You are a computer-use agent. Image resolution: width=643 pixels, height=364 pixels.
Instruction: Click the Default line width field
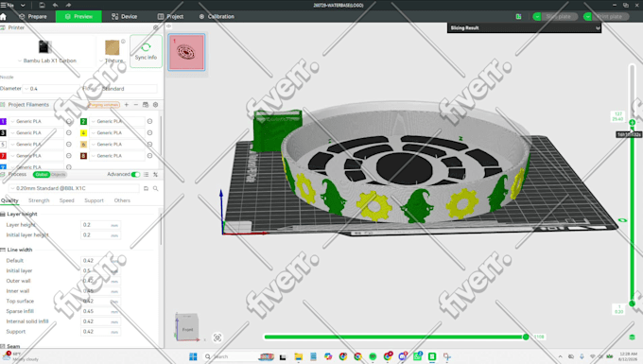coord(100,261)
